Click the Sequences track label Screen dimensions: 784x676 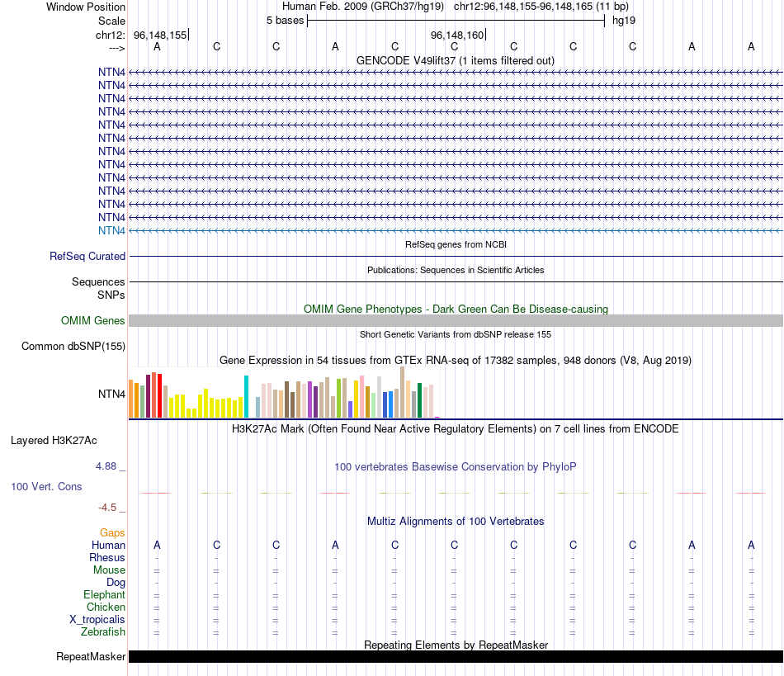(x=98, y=282)
